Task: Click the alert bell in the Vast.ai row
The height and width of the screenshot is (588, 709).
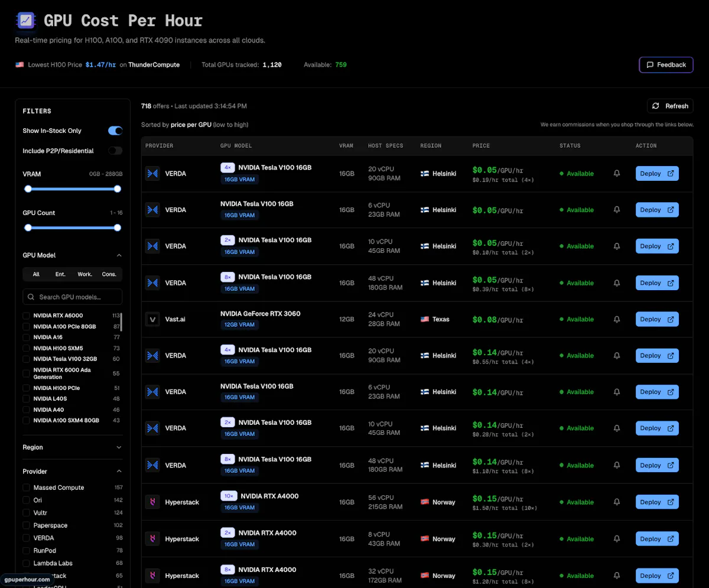Action: [x=617, y=319]
